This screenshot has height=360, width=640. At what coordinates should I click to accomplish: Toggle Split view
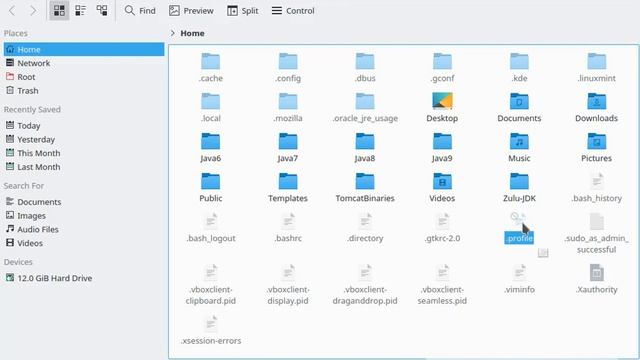[x=243, y=11]
